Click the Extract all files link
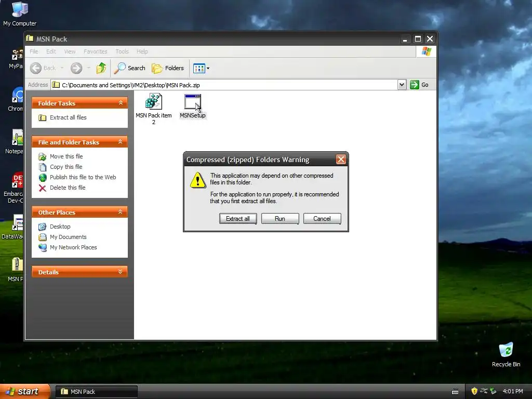 [68, 117]
